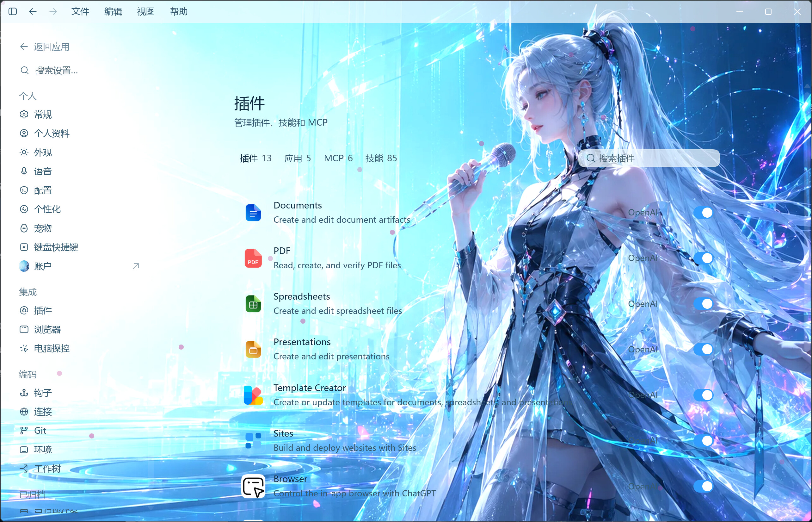
Task: Open 个人资料 profile icon
Action: tap(24, 134)
